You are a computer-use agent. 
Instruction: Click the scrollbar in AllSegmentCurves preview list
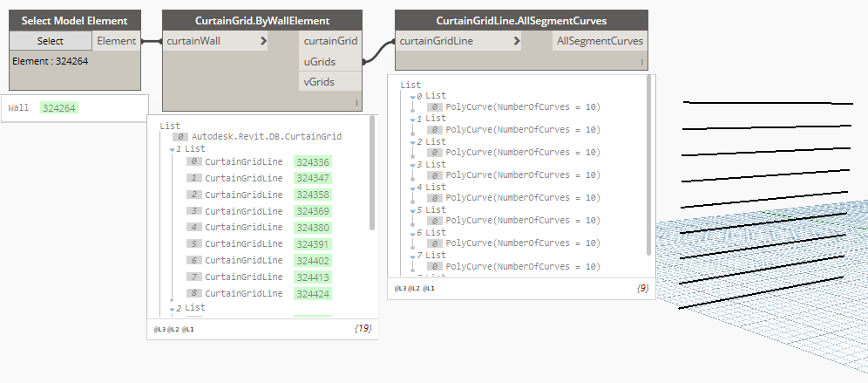(x=649, y=166)
